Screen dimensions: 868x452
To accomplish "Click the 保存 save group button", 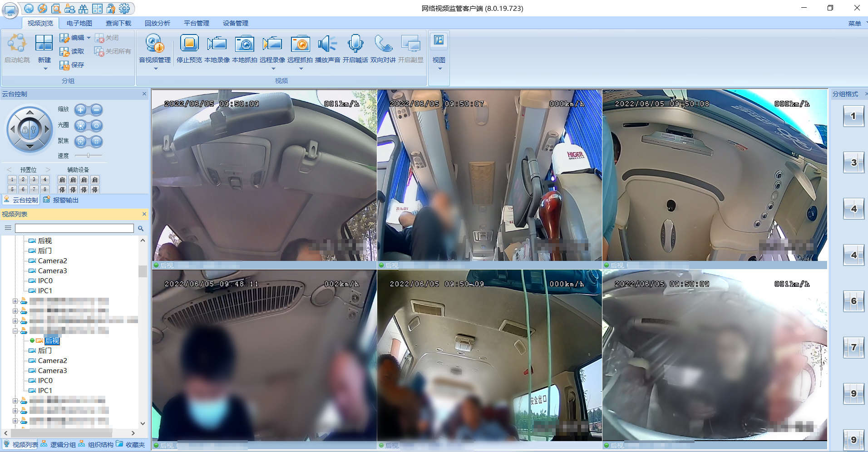I will [72, 65].
